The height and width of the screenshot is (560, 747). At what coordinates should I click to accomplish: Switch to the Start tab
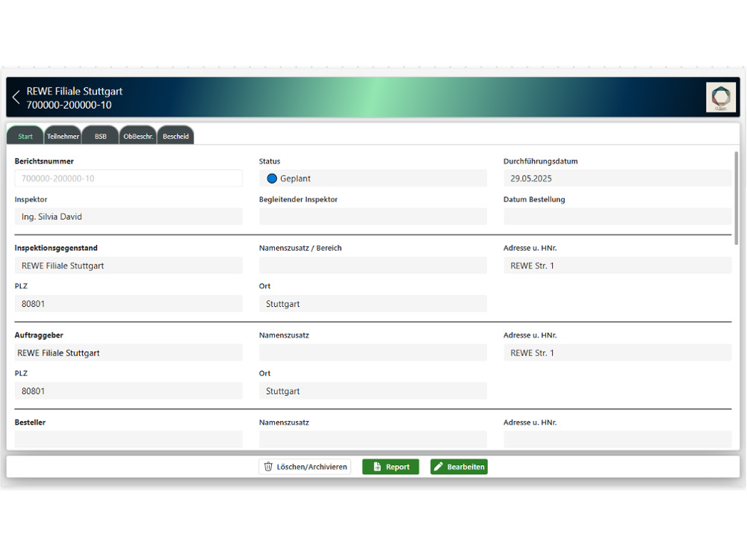click(x=25, y=136)
